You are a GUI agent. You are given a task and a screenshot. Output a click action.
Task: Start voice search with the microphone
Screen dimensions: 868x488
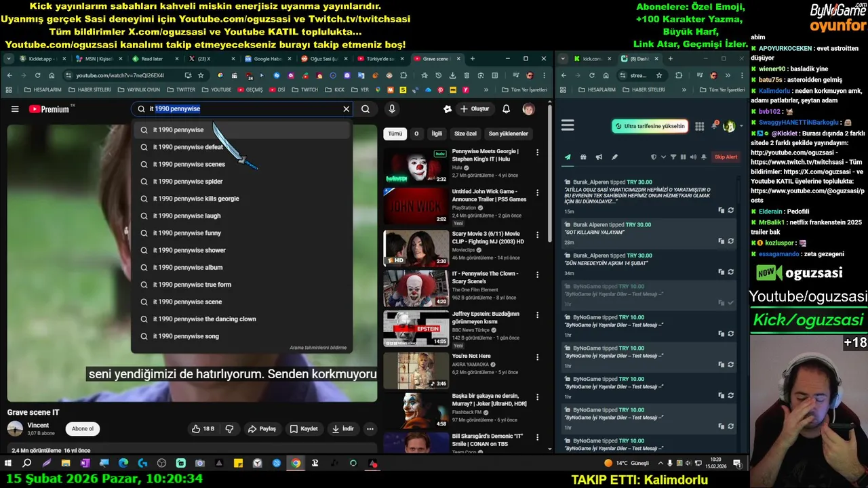click(x=392, y=109)
